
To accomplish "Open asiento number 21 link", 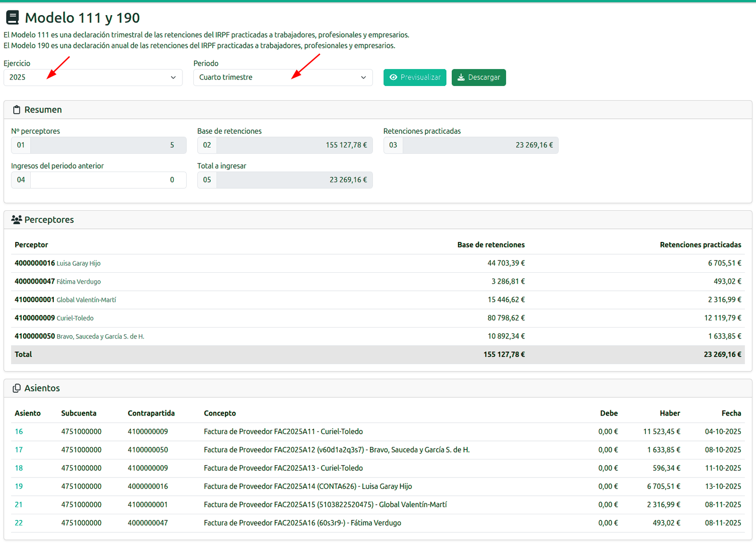I will click(x=19, y=504).
